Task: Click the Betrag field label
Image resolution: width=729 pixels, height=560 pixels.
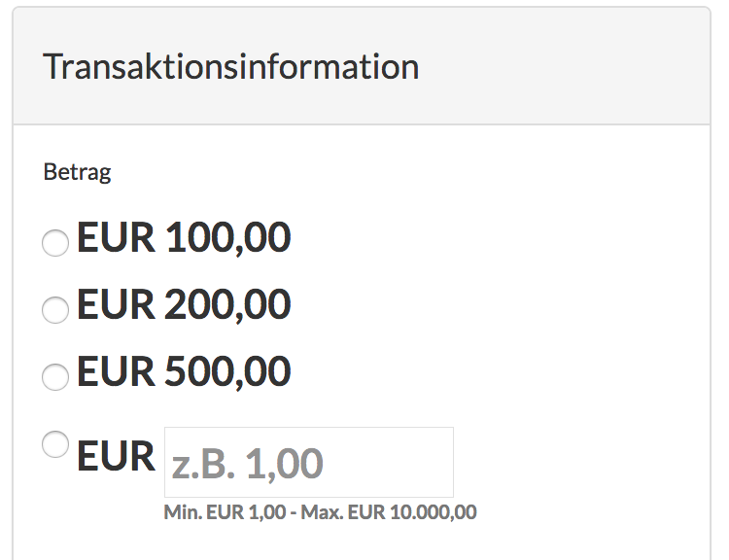Action: click(x=78, y=173)
